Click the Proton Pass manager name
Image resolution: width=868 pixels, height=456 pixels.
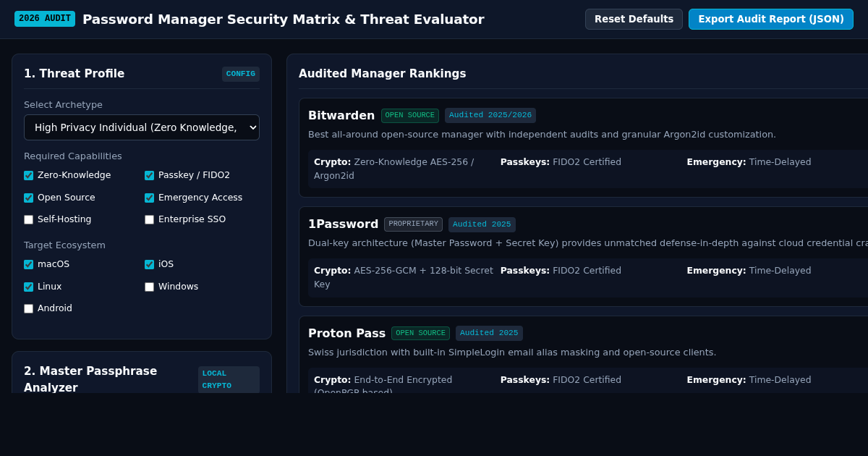point(346,333)
